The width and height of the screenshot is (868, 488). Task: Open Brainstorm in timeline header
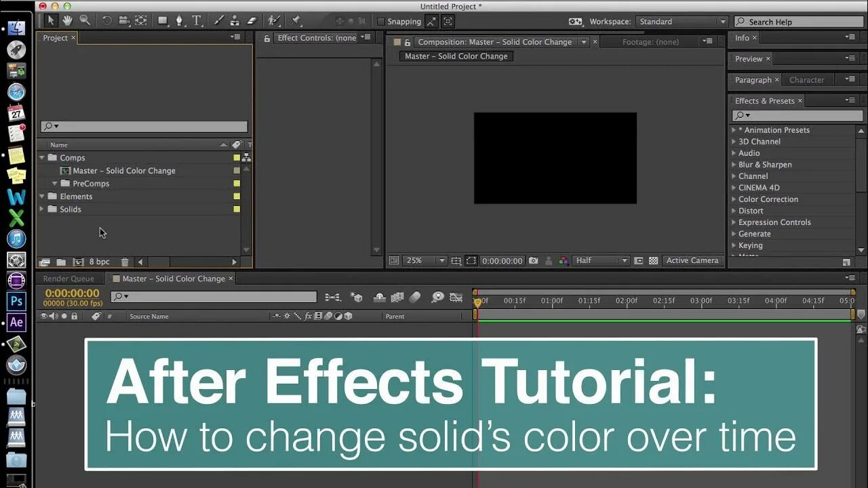tap(437, 297)
